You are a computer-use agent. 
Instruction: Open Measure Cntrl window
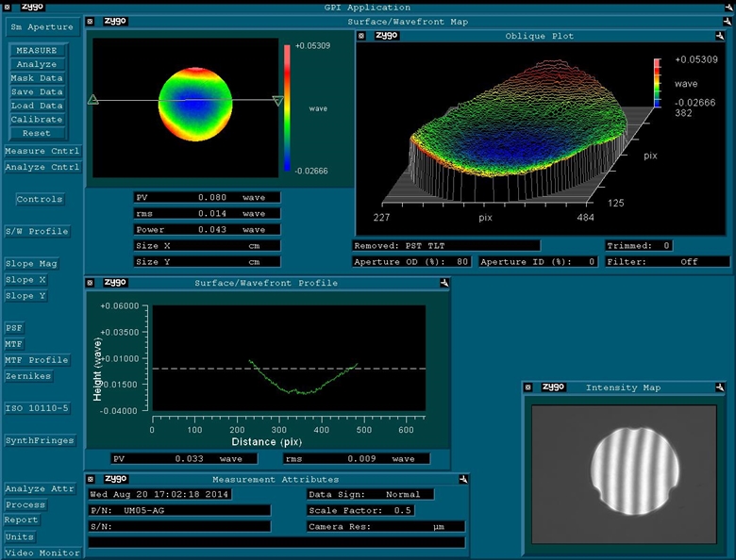pyautogui.click(x=42, y=151)
